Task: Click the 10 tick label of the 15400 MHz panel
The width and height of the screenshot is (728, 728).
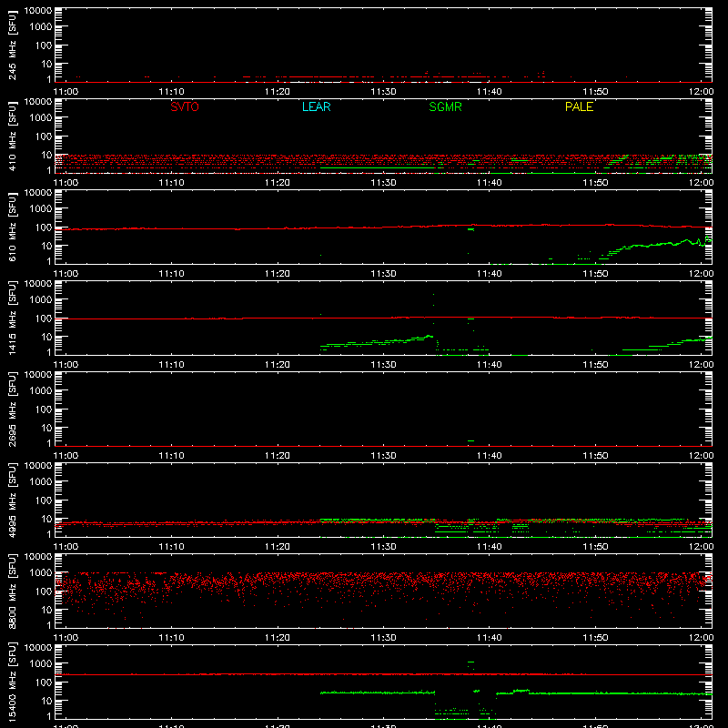Action: pos(47,701)
